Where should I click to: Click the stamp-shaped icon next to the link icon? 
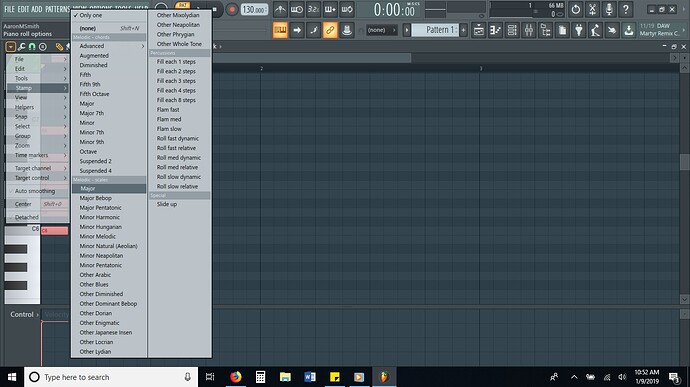point(347,30)
